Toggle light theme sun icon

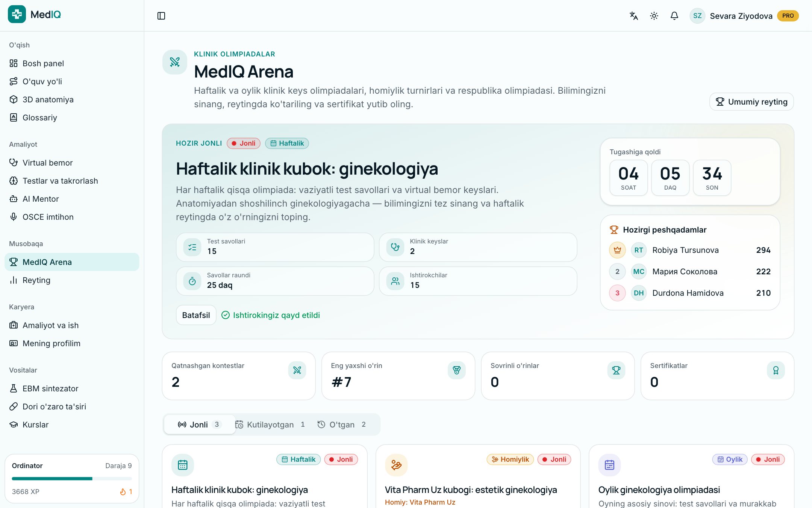[654, 16]
